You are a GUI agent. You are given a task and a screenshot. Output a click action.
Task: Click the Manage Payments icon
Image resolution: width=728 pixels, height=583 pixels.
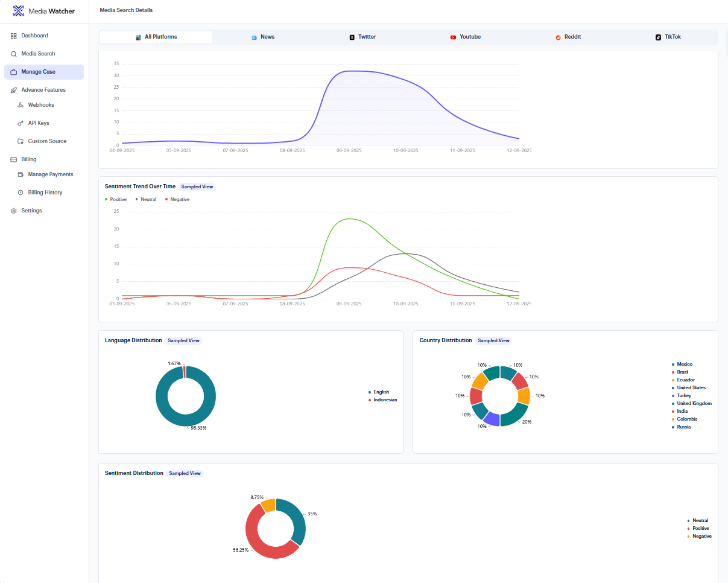pyautogui.click(x=21, y=174)
